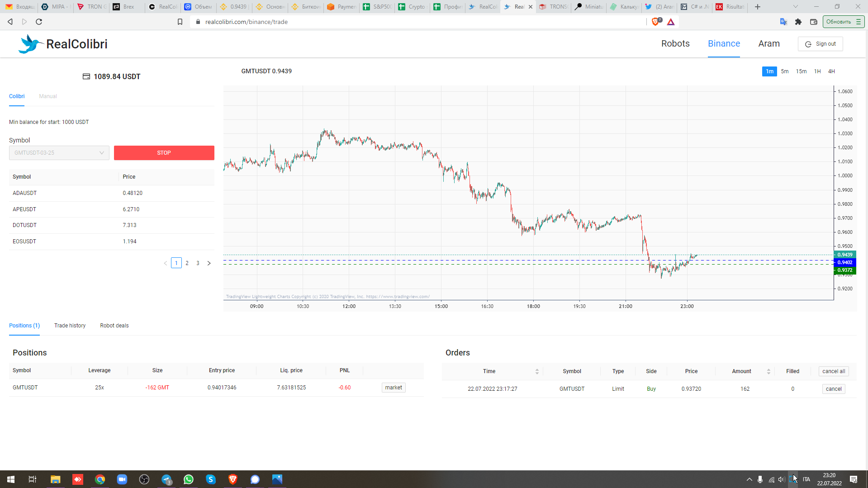
Task: Open OBS Studio from the taskbar
Action: pos(144,479)
